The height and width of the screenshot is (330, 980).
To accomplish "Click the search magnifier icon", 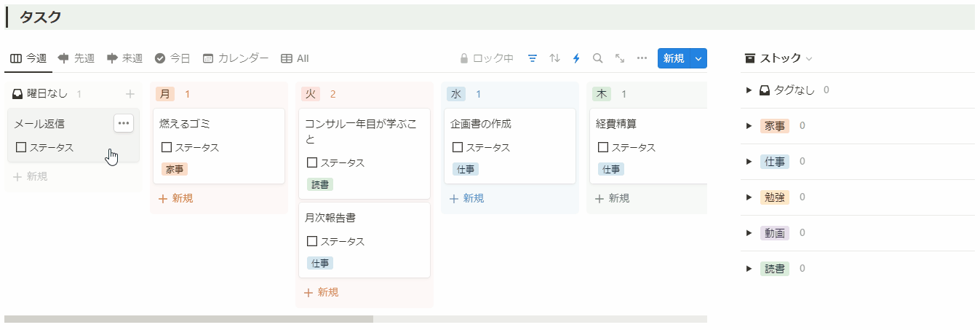I will click(x=598, y=58).
